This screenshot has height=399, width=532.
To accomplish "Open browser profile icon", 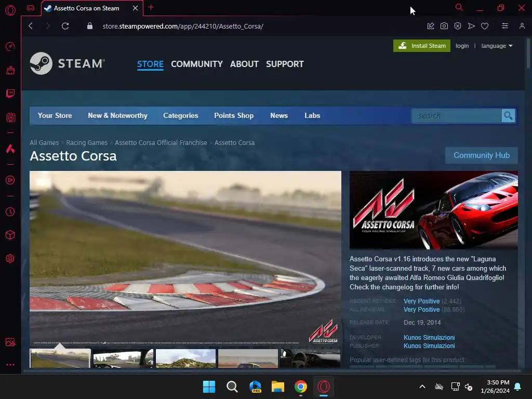I will point(522,26).
